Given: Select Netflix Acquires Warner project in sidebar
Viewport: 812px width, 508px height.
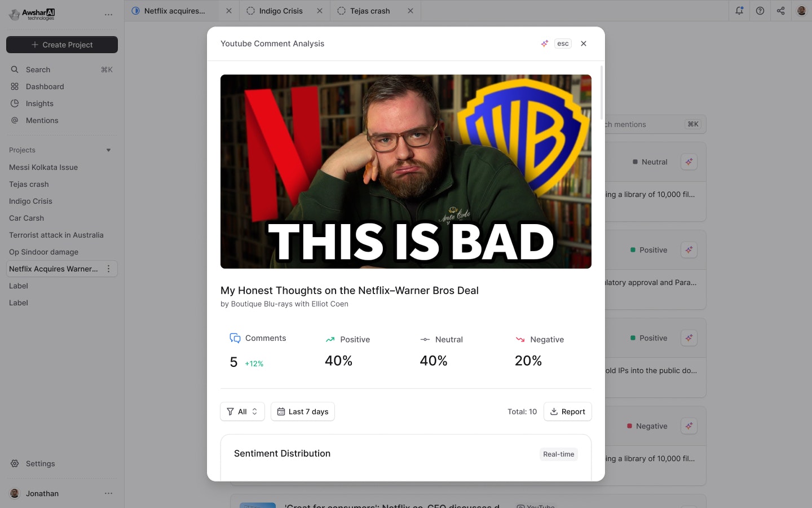Looking at the screenshot, I should click(x=54, y=269).
